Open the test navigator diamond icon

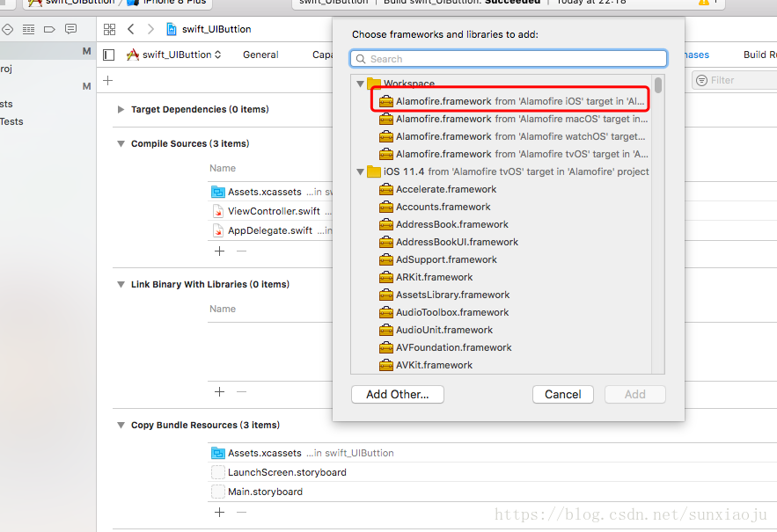point(7,29)
